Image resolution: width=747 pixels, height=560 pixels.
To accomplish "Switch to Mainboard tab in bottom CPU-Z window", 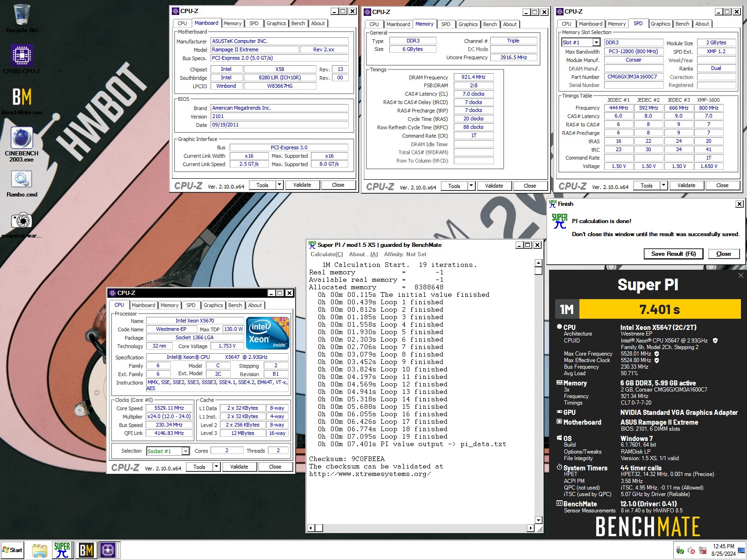I will point(143,305).
